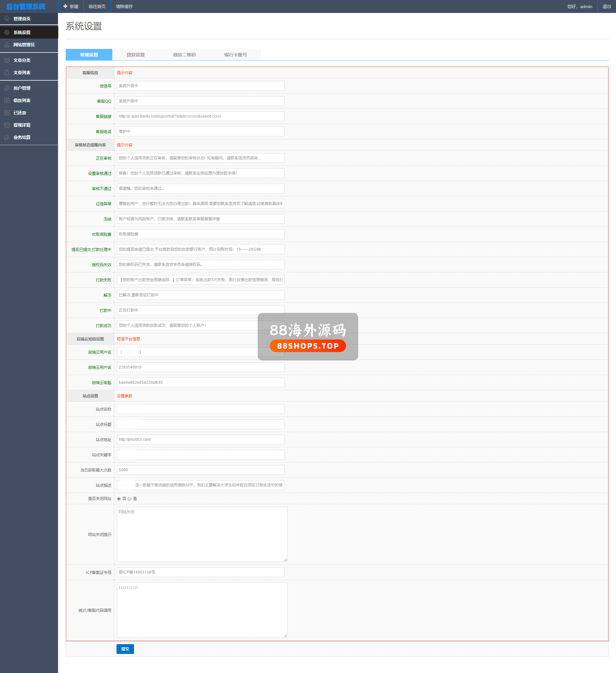
Task: Click into the 站点名称 input field
Action: coord(200,409)
